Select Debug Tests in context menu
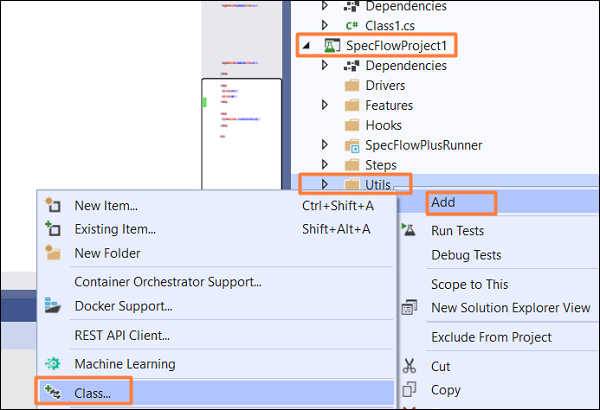This screenshot has width=600, height=410. (x=466, y=255)
